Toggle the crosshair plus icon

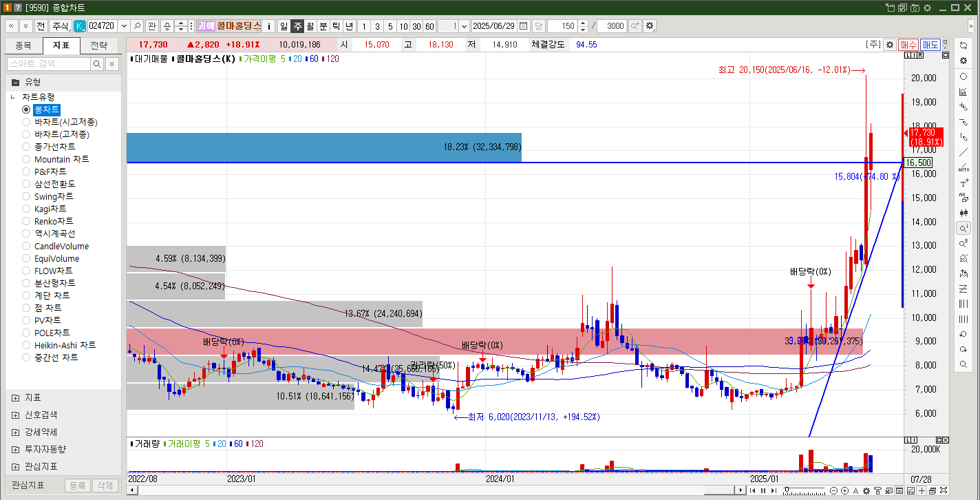pyautogui.click(x=922, y=490)
